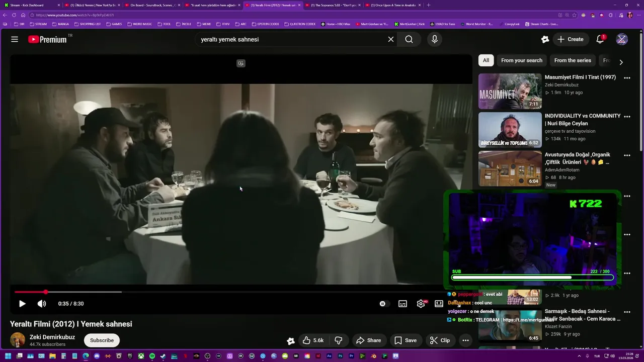Go back in browser
644x362 pixels.
pos(6,15)
